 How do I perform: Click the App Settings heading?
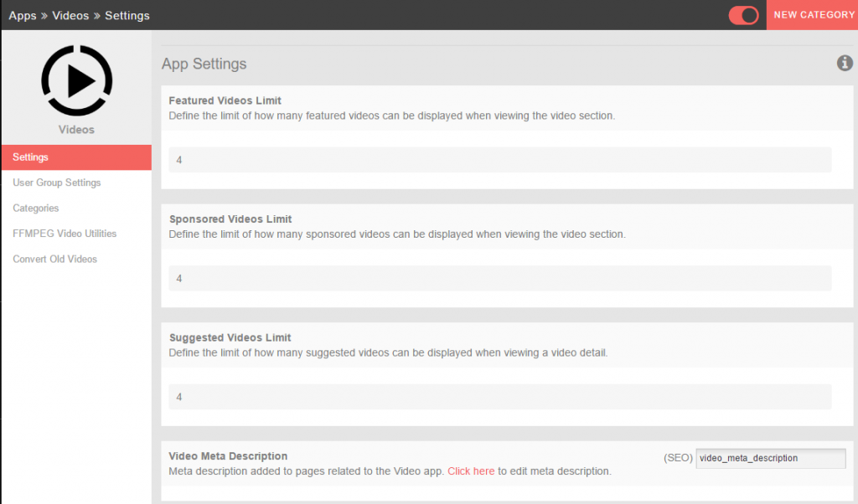[204, 64]
